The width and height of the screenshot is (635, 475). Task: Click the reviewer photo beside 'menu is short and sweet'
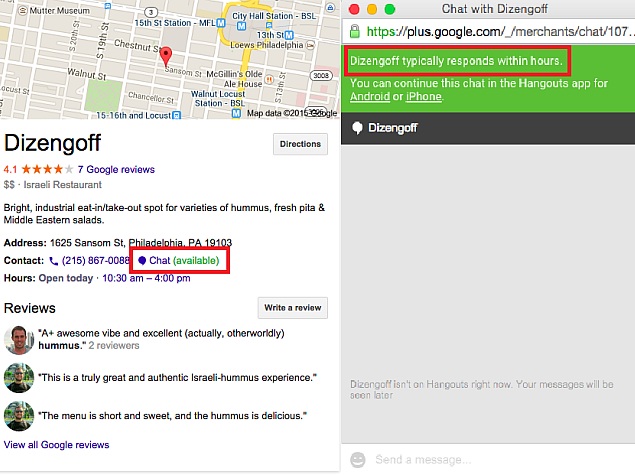[19, 416]
